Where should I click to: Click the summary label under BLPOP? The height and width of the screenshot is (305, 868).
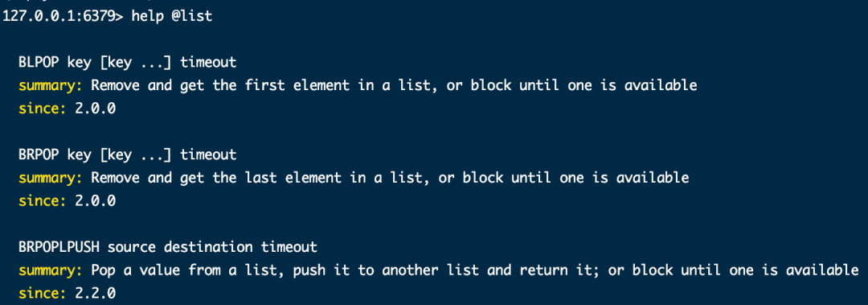tap(51, 85)
